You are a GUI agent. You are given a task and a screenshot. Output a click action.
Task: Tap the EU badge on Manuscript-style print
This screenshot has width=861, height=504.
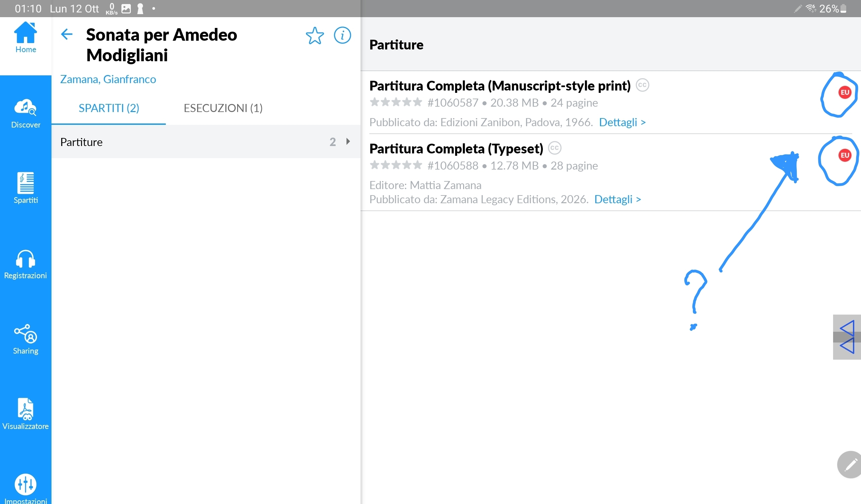(845, 92)
